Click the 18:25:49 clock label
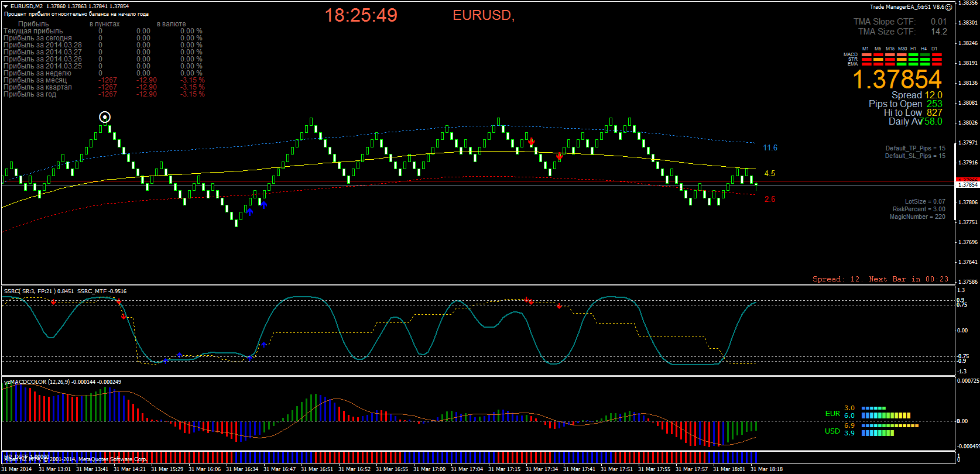The width and height of the screenshot is (980, 474). tap(361, 15)
